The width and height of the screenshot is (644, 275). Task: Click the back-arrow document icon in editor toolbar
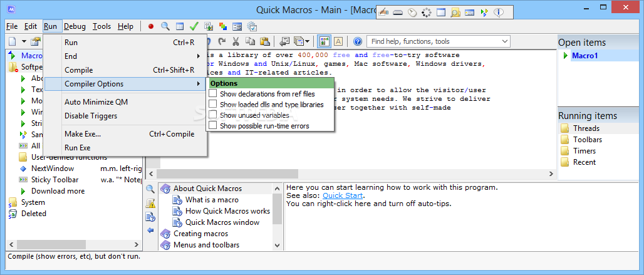point(284,41)
